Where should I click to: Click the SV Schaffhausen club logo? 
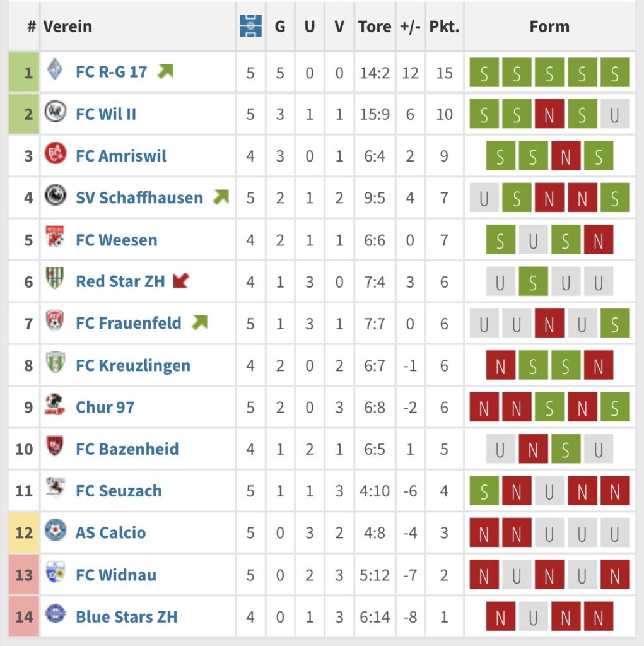(x=56, y=195)
